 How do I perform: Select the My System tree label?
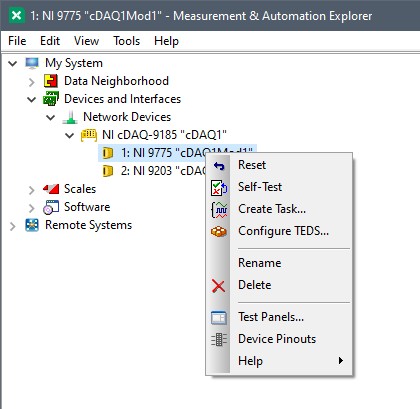click(74, 63)
